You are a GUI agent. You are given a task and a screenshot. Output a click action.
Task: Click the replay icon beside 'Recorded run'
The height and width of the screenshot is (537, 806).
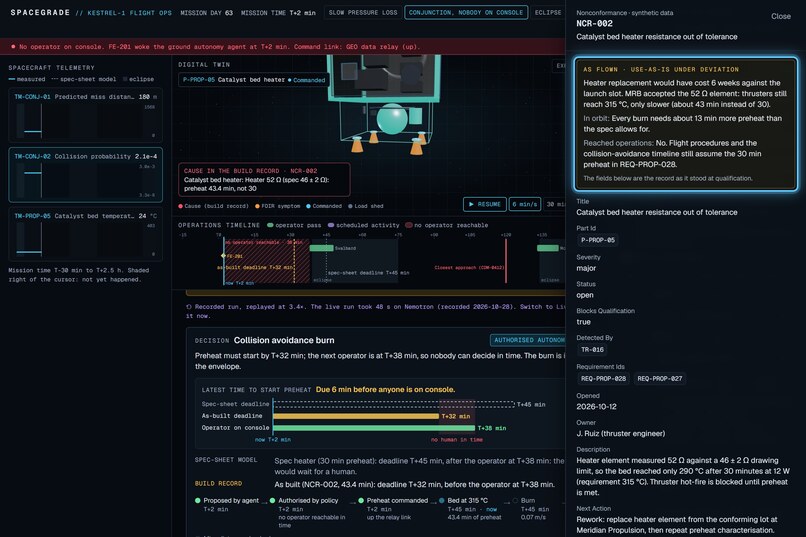tap(189, 307)
